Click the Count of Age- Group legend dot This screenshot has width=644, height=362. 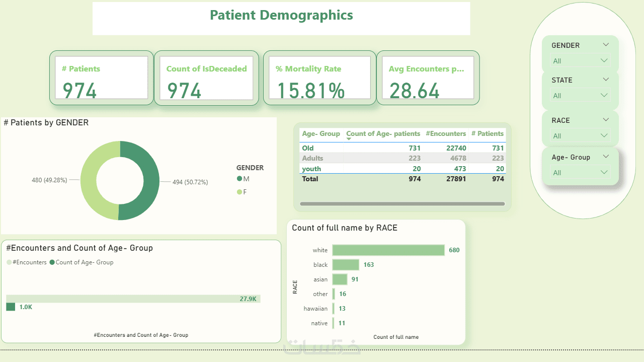point(52,262)
